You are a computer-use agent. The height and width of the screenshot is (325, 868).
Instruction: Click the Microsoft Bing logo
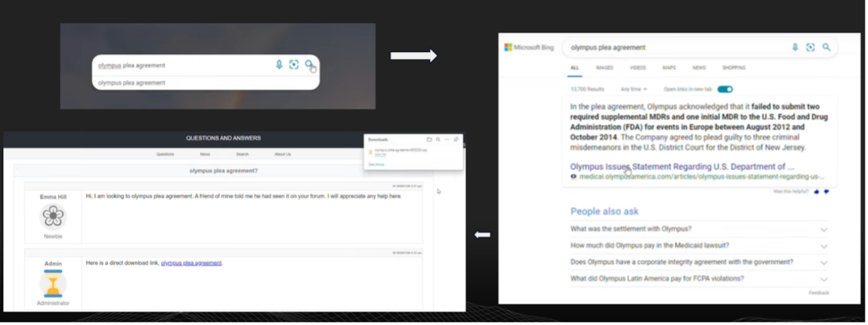(531, 47)
